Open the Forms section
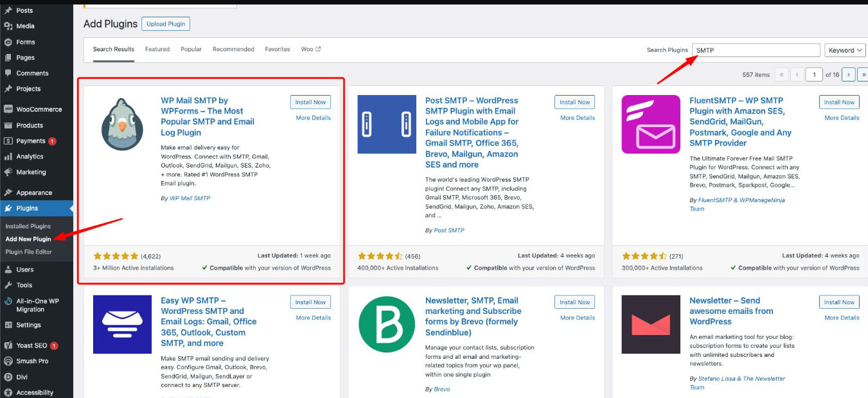The width and height of the screenshot is (868, 398). 25,42
